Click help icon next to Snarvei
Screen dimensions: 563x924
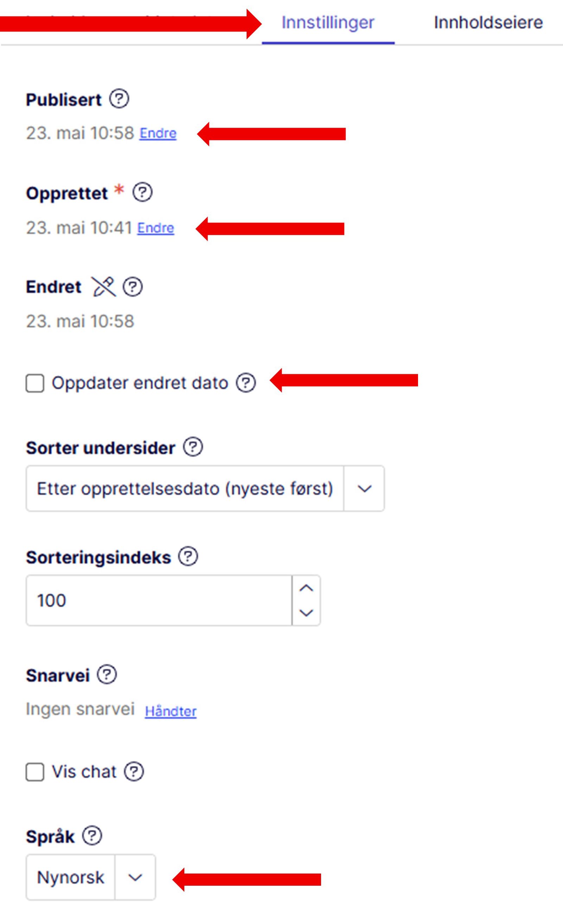[107, 675]
